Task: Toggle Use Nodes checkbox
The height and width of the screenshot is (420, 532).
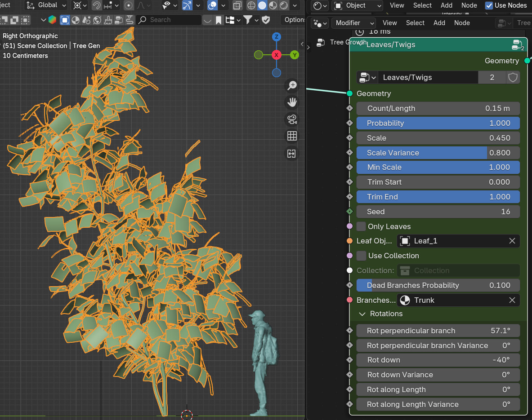Action: click(489, 5)
